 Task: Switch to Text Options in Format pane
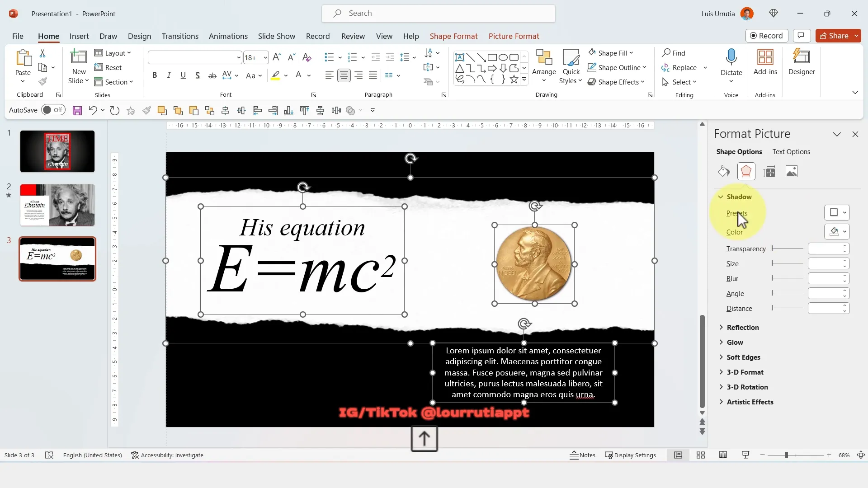pyautogui.click(x=791, y=152)
